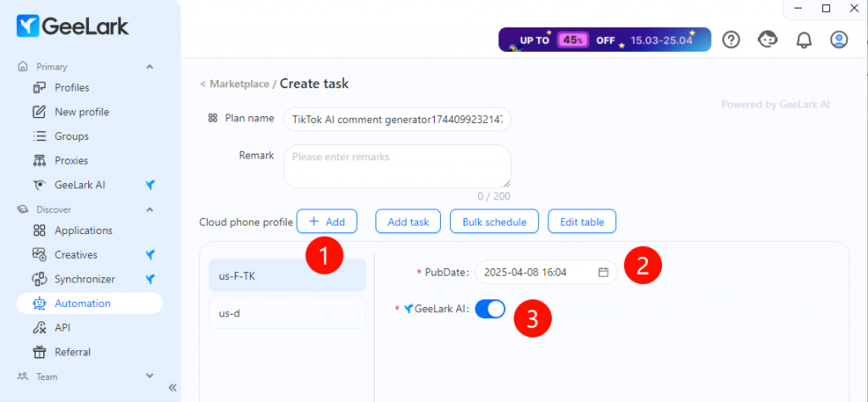This screenshot has width=868, height=402.
Task: Open the customer support headset icon
Action: coord(767,39)
